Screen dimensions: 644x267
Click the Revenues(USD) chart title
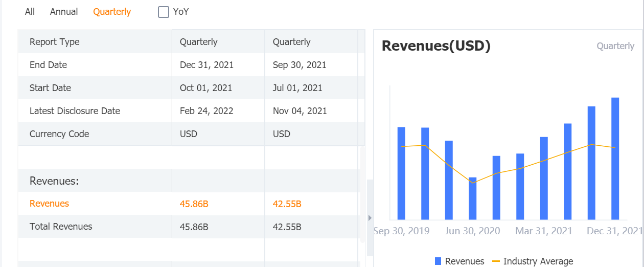[436, 46]
